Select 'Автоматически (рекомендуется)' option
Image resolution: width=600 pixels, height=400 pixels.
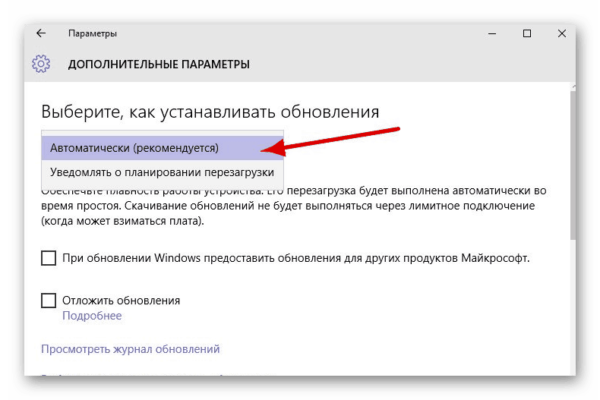162,148
